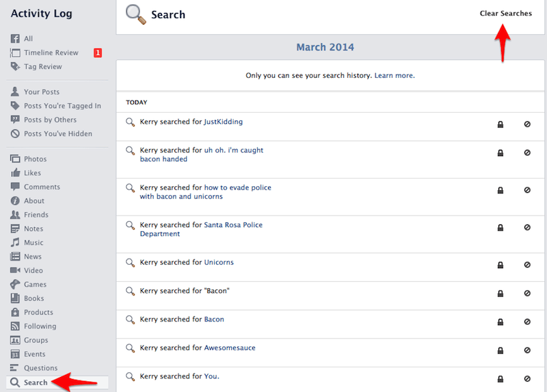Click the Learn more link
Image resolution: width=547 pixels, height=392 pixels.
pyautogui.click(x=395, y=75)
